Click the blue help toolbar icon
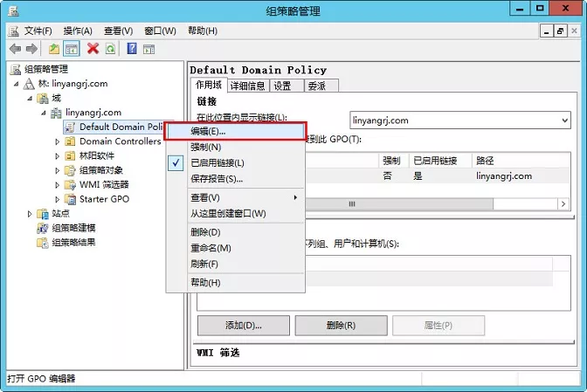The width and height of the screenshot is (587, 392). [x=132, y=49]
